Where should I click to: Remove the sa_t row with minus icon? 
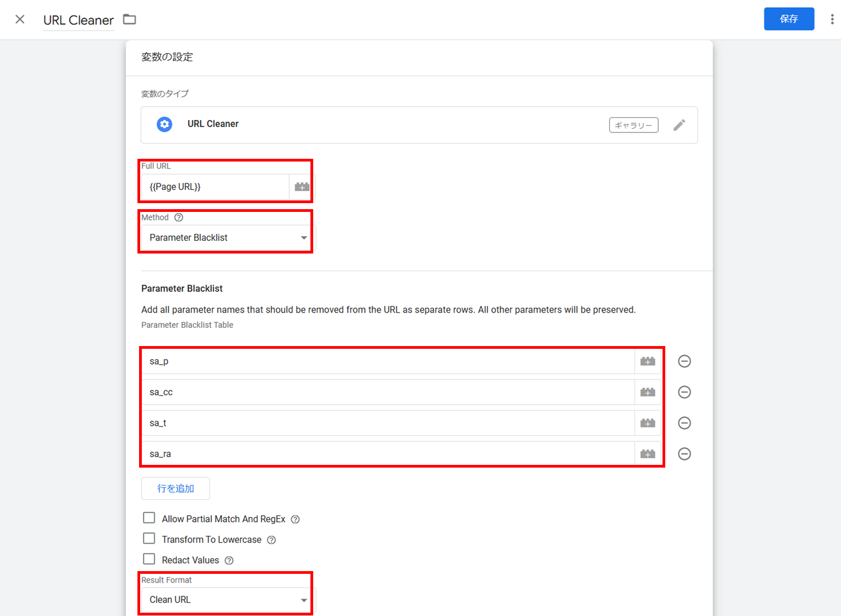[x=684, y=423]
